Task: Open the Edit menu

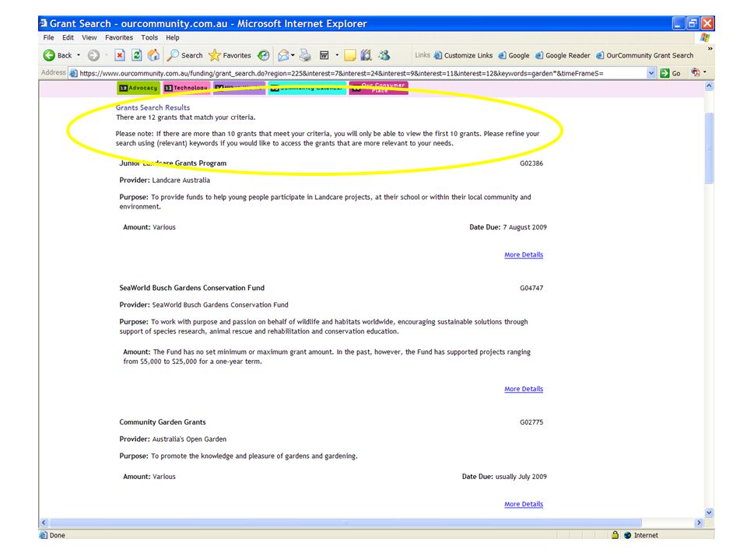Action: [68, 37]
